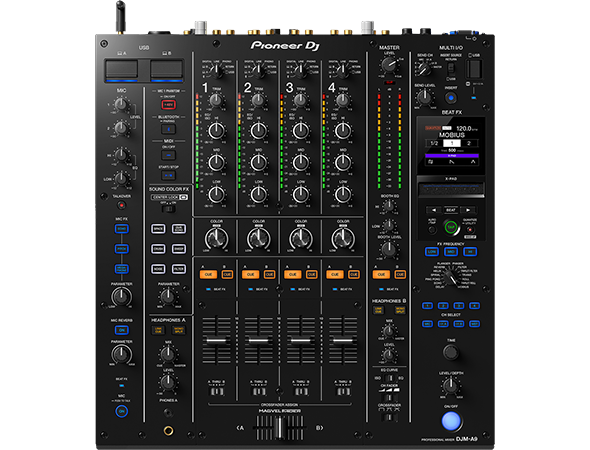The height and width of the screenshot is (450, 590).
Task: Turn the channel 1 Color knob
Action: [216, 238]
